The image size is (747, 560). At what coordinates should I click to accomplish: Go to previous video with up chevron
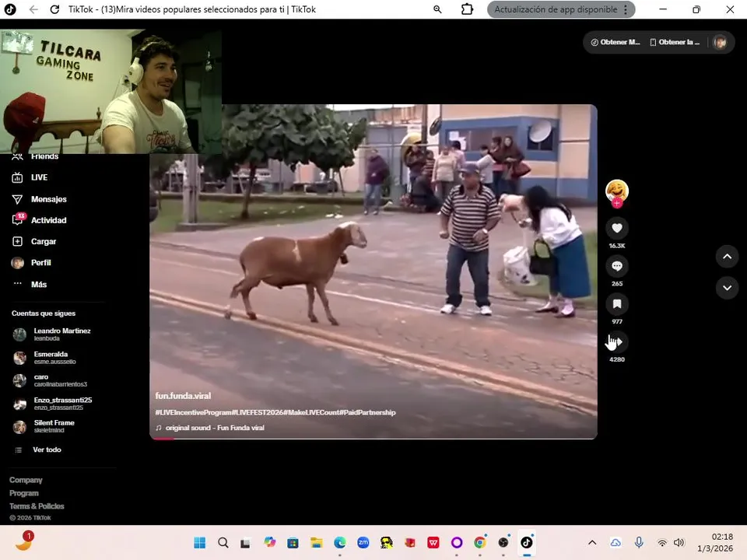pos(727,257)
